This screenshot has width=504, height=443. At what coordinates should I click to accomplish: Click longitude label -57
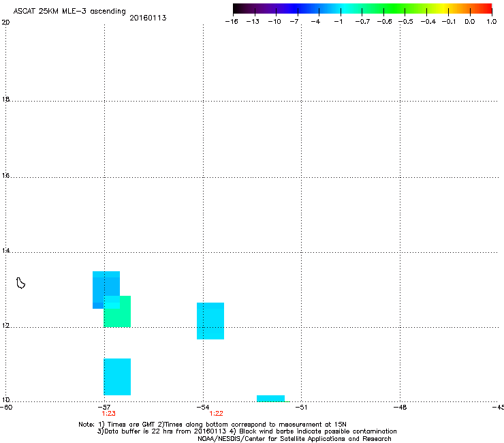[x=104, y=407]
